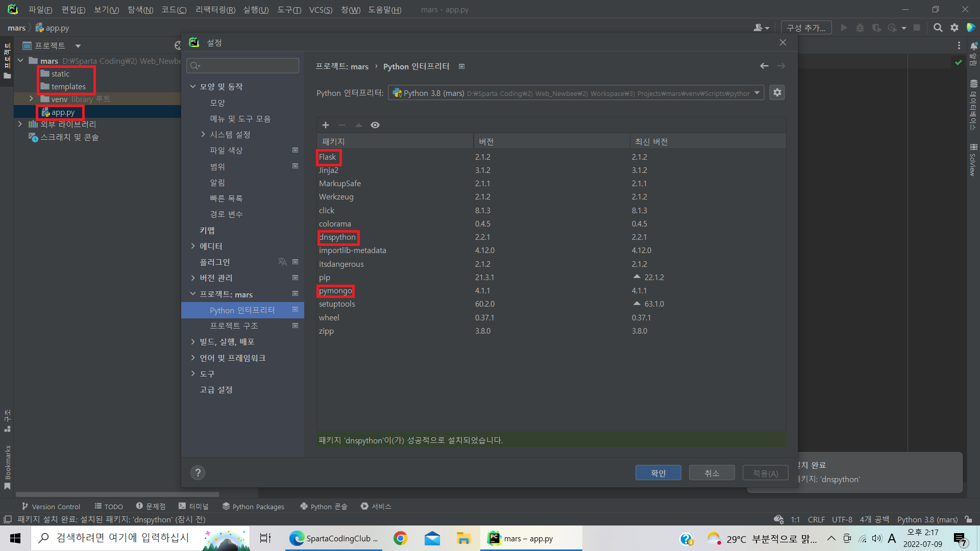Expand the venv folder in project tree

tap(31, 99)
